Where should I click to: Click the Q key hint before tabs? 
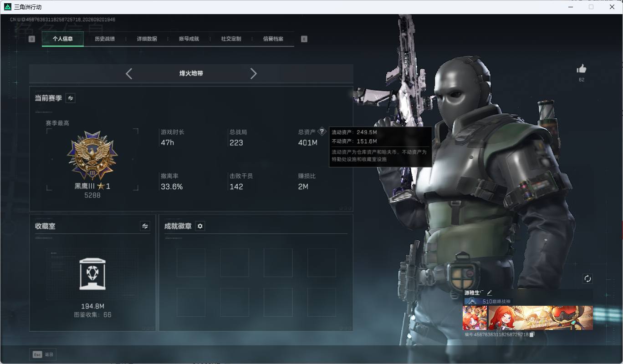(x=31, y=39)
